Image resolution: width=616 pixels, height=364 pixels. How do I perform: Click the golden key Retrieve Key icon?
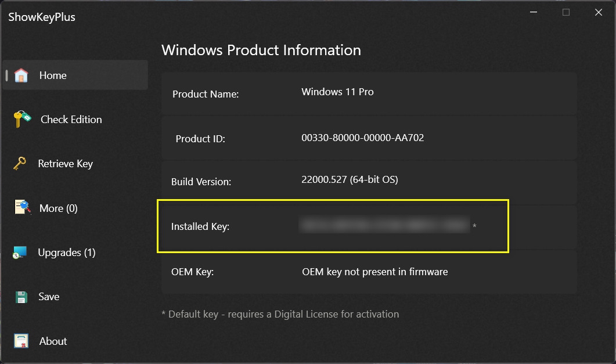(20, 164)
